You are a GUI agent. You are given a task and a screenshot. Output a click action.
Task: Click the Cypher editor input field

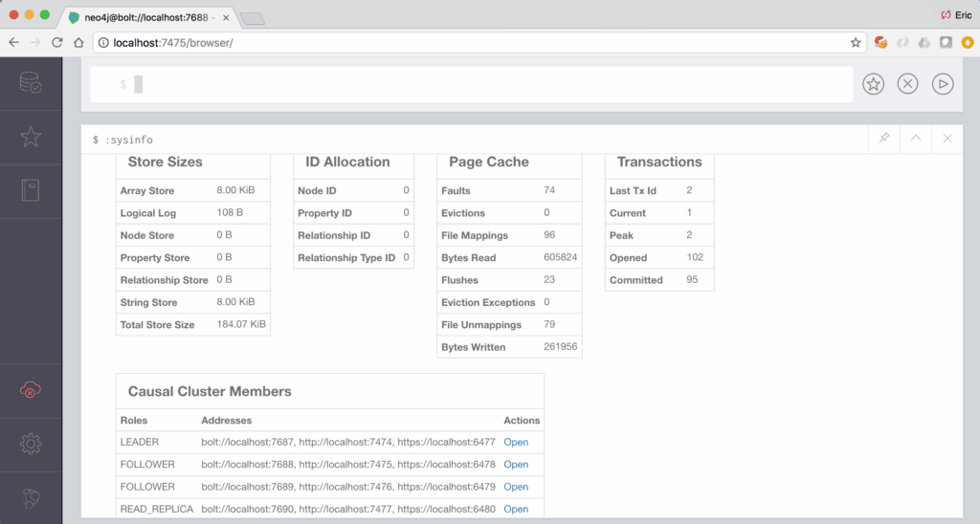click(x=472, y=84)
